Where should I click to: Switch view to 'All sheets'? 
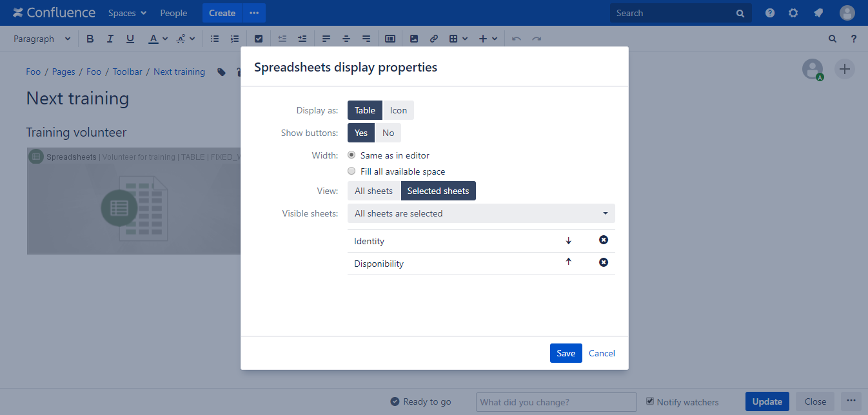[x=373, y=191]
